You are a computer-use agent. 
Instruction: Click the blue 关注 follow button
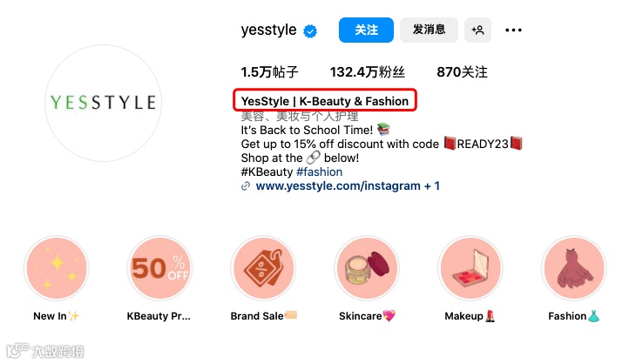coord(366,30)
